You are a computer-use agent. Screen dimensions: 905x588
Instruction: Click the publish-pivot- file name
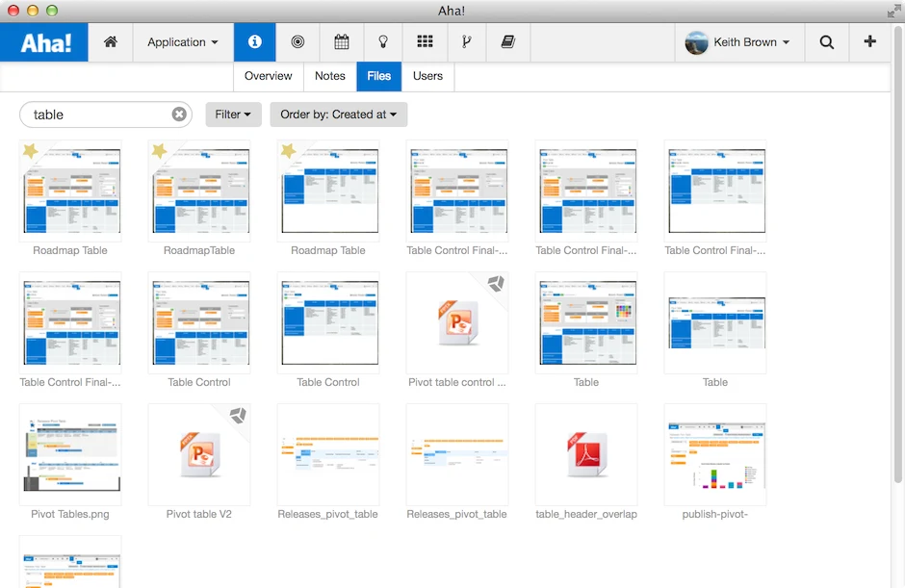[x=715, y=514]
